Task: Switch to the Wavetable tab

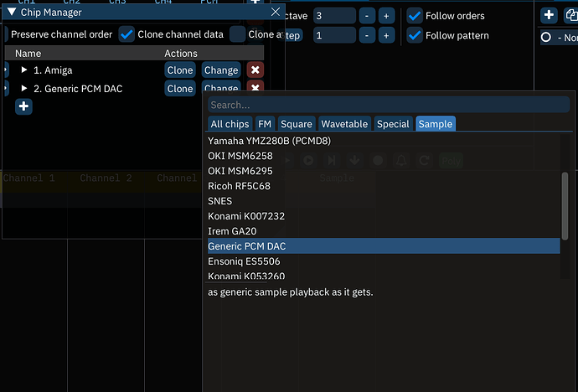Action: pos(344,124)
